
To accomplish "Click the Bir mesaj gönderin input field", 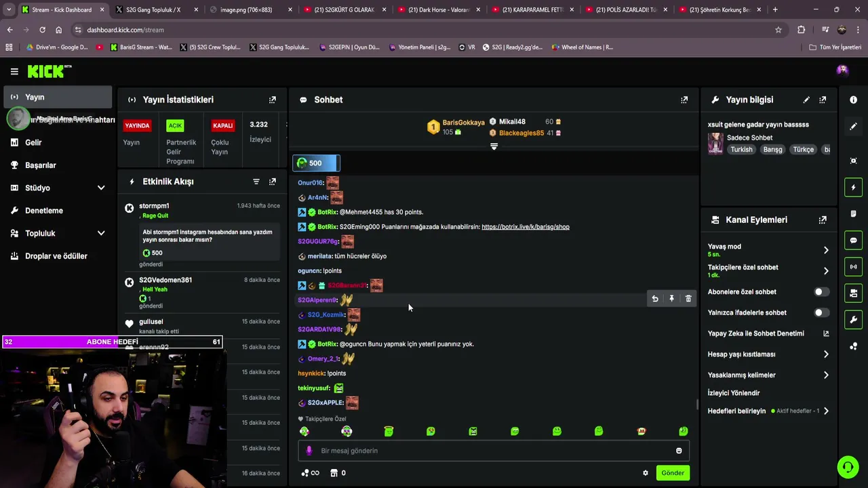I will pos(494,451).
